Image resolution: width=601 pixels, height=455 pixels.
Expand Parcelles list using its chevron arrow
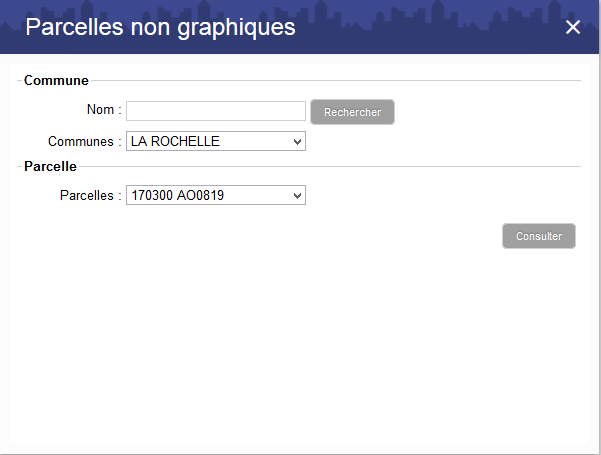297,196
